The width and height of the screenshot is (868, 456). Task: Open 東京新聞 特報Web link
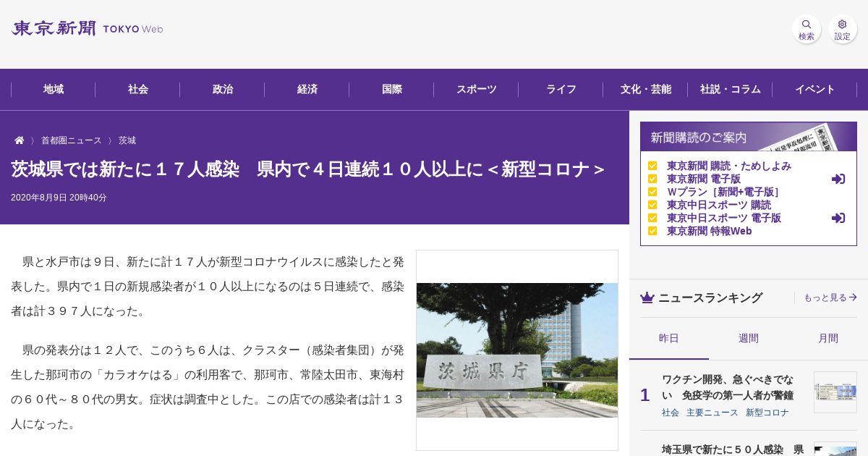click(x=710, y=231)
